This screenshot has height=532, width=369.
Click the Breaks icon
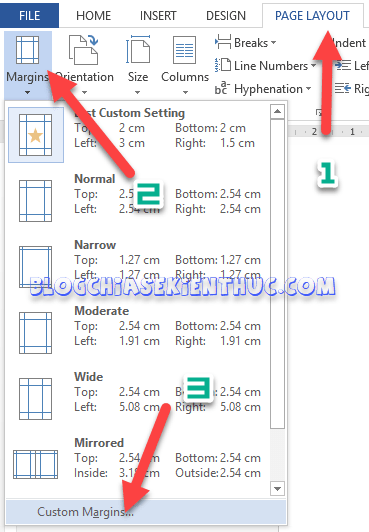pyautogui.click(x=223, y=43)
